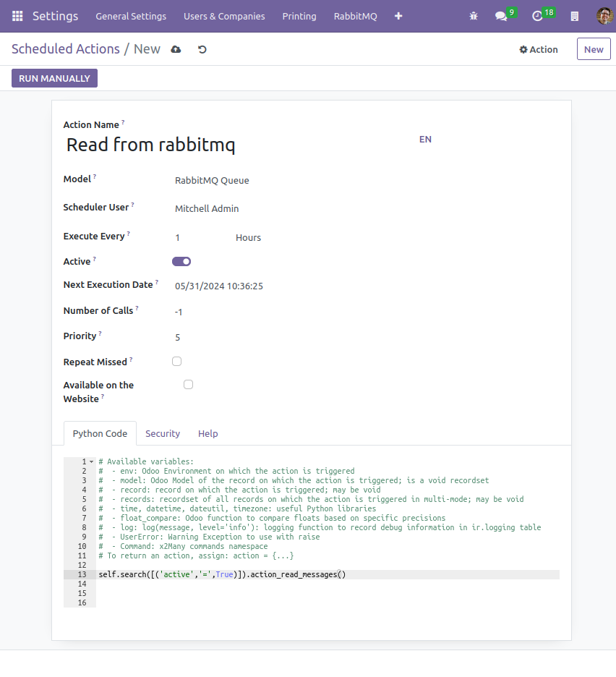Open the Users & Companies menu
Viewport: 616px width, 677px height.
click(x=224, y=16)
